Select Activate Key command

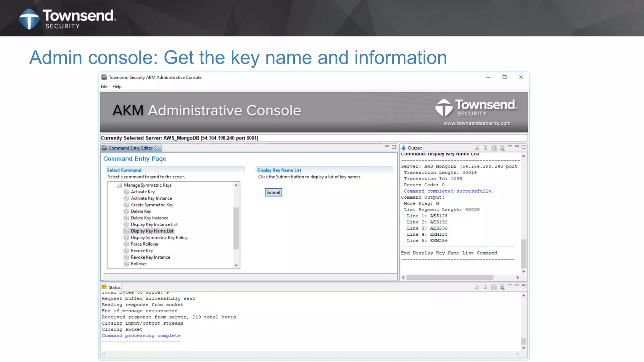[143, 192]
